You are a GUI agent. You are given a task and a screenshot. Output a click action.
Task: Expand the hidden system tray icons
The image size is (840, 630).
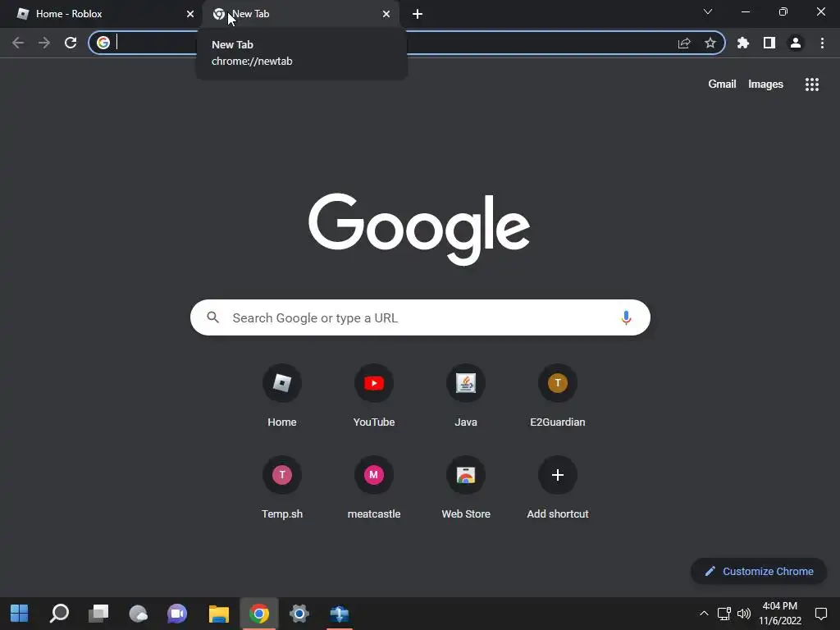coord(704,614)
